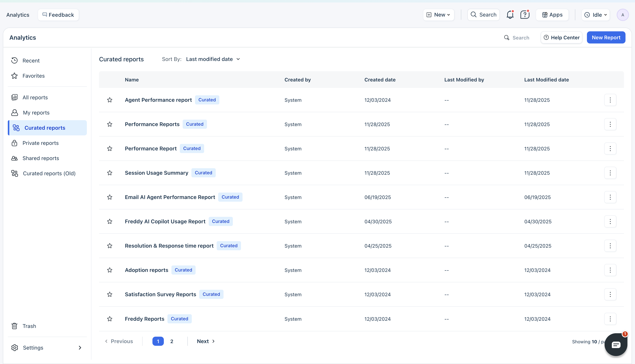Open three-dot menu for Freddy Reports

coord(610,319)
